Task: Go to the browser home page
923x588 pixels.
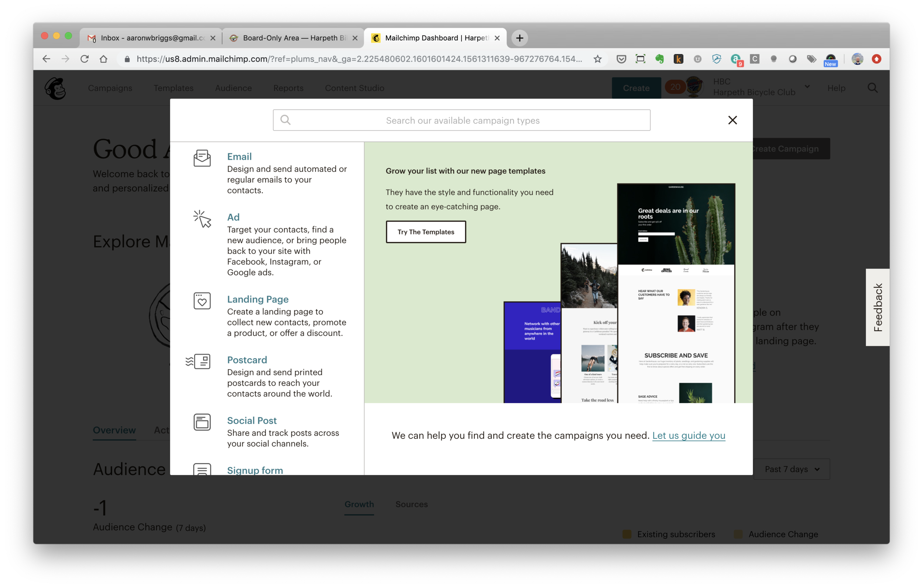Action: [103, 59]
